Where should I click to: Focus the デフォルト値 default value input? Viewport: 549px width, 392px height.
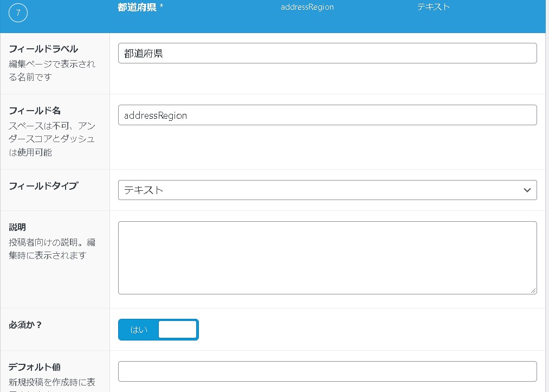pyautogui.click(x=327, y=371)
